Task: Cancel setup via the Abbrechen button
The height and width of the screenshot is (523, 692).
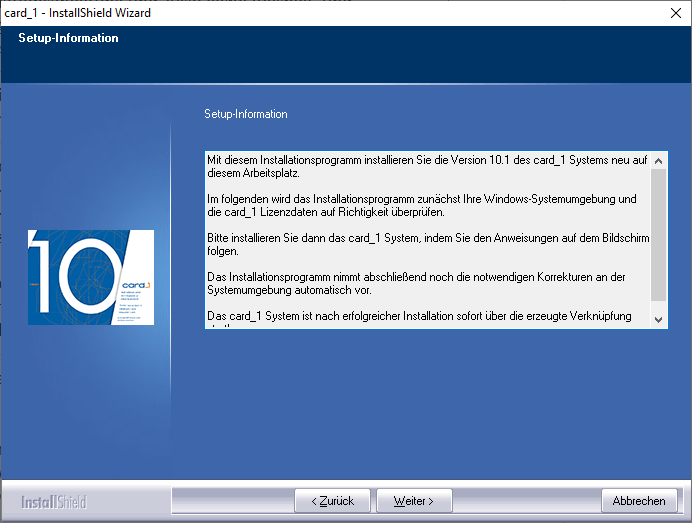Action: pyautogui.click(x=638, y=500)
